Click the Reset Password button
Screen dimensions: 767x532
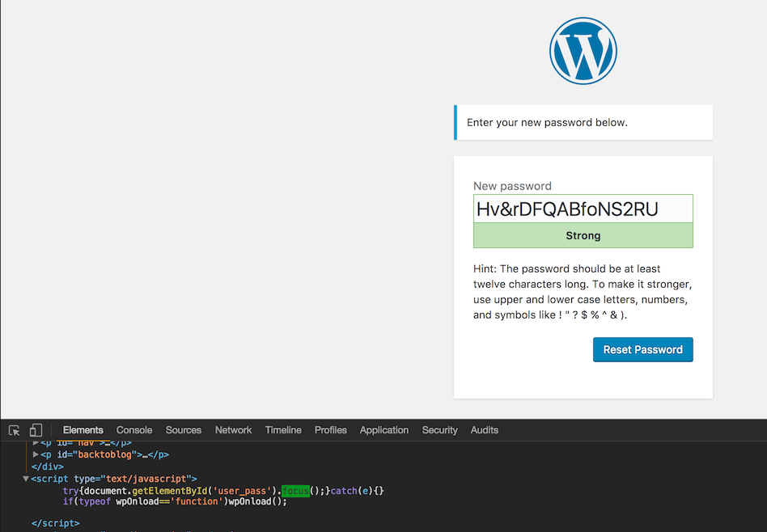[x=642, y=349]
